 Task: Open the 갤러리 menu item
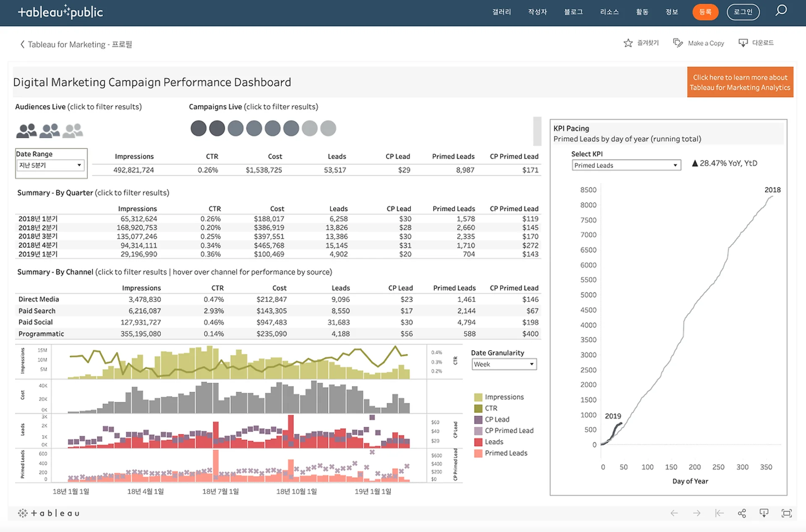[x=502, y=12]
